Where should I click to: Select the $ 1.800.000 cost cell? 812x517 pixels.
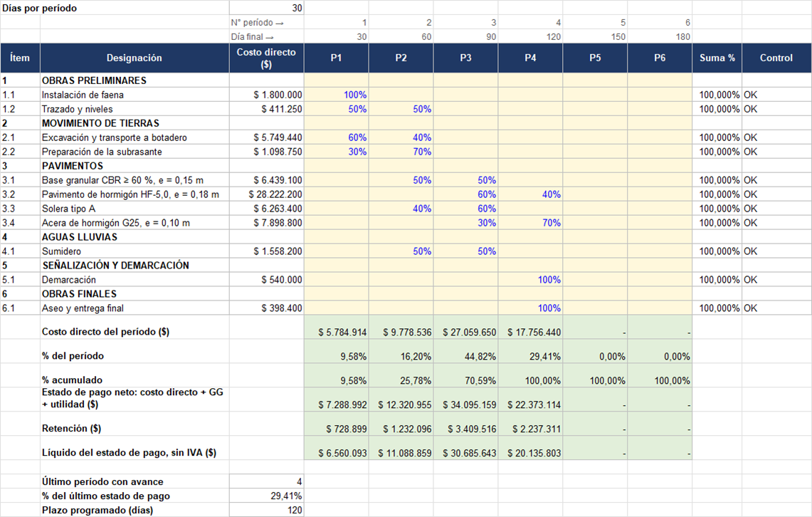[267, 95]
